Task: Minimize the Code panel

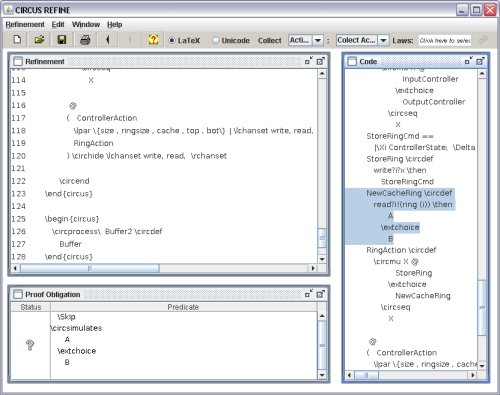Action: (469, 61)
